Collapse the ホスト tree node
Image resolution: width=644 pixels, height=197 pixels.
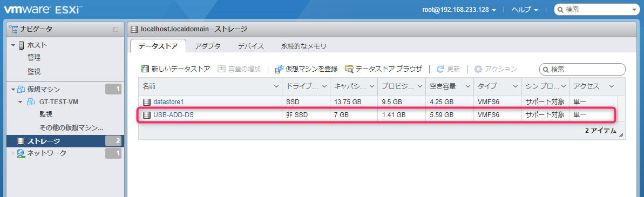pos(13,45)
